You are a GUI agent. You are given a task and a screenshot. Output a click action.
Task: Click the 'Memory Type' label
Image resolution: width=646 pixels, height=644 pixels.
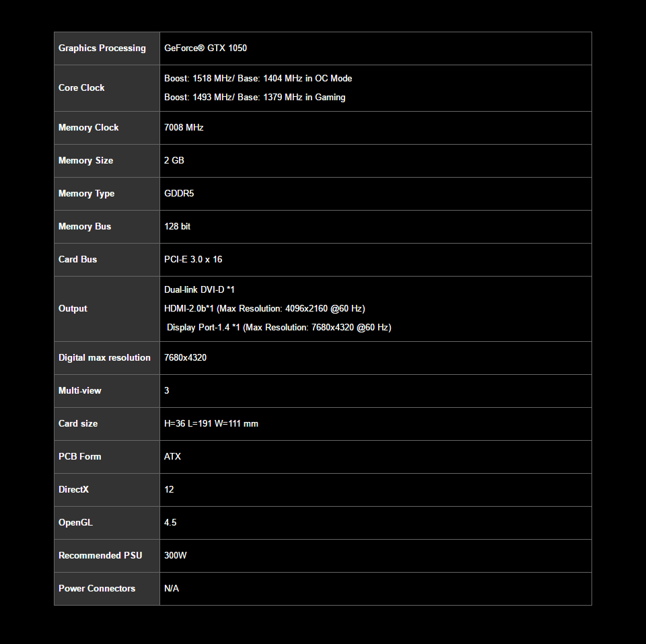86,194
